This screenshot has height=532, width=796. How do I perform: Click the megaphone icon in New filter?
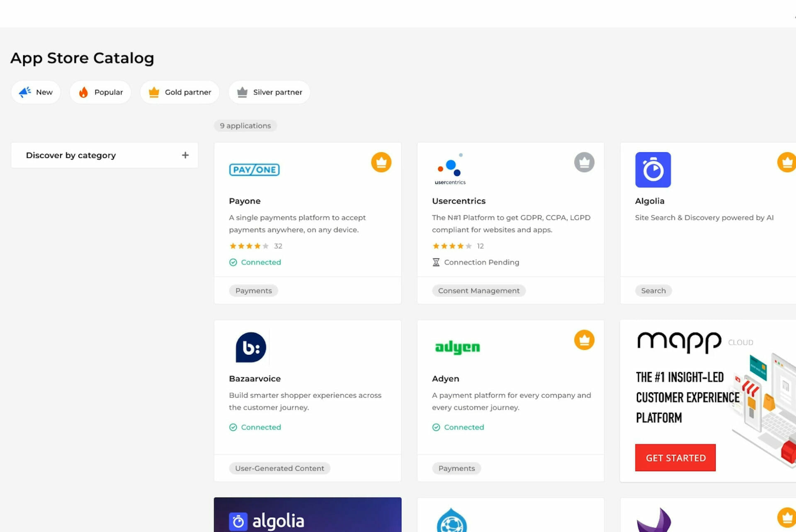tap(25, 92)
